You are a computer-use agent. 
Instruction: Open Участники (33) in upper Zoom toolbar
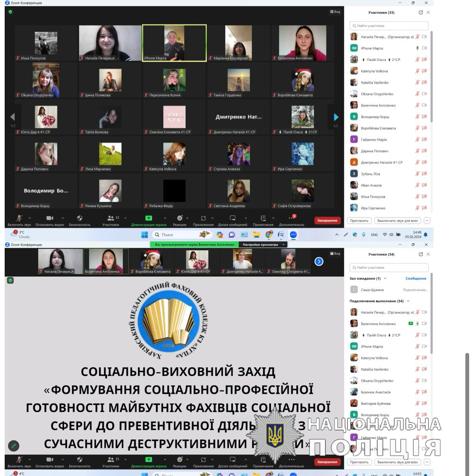(111, 221)
